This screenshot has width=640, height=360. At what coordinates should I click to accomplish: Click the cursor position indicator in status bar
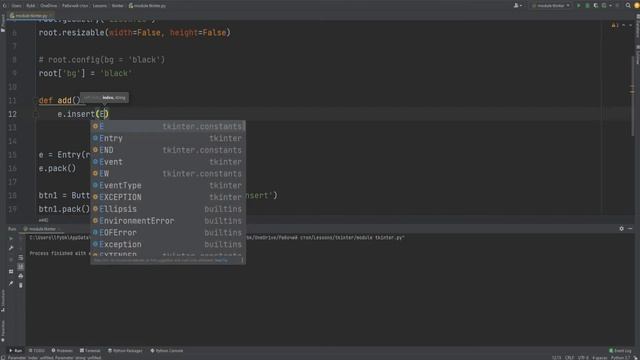tap(557, 358)
